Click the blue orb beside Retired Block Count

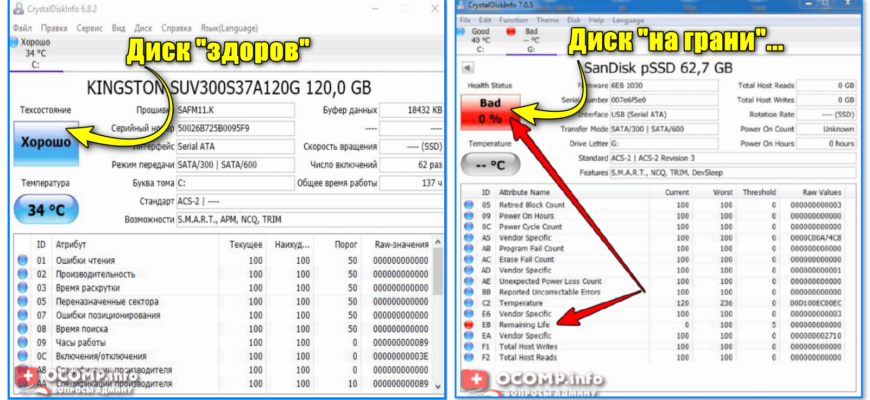[x=469, y=205]
